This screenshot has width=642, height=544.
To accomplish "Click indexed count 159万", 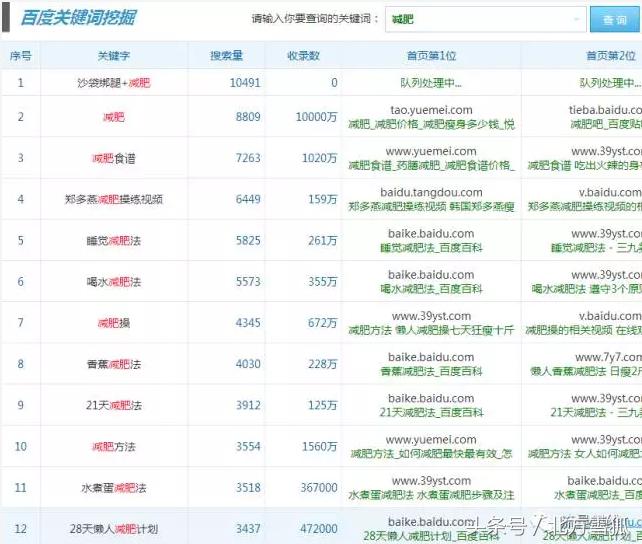I will 323,199.
